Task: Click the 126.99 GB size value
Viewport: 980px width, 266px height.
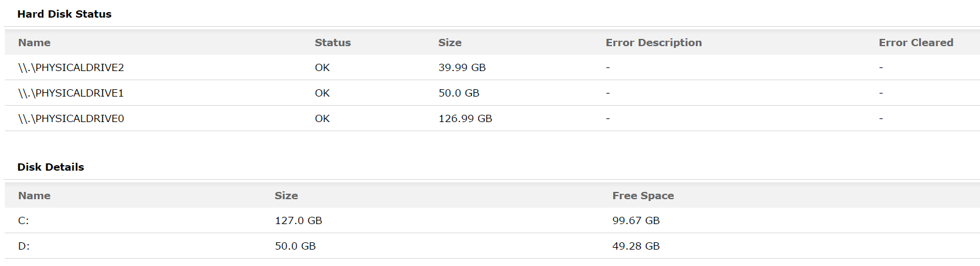Action: (465, 118)
